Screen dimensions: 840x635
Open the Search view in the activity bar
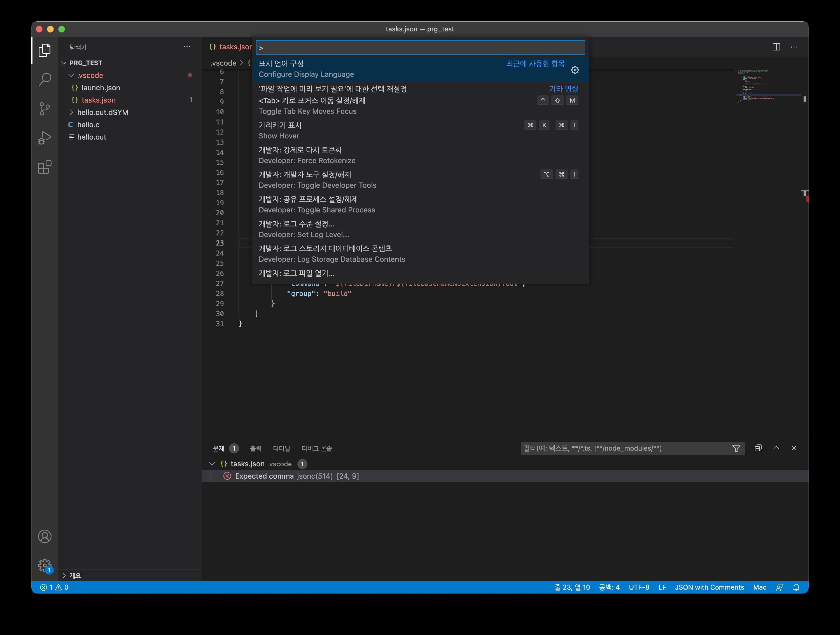[45, 79]
